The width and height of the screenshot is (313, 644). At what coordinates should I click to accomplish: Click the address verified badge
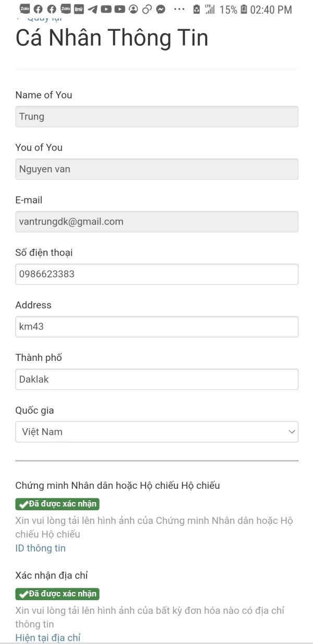click(57, 594)
